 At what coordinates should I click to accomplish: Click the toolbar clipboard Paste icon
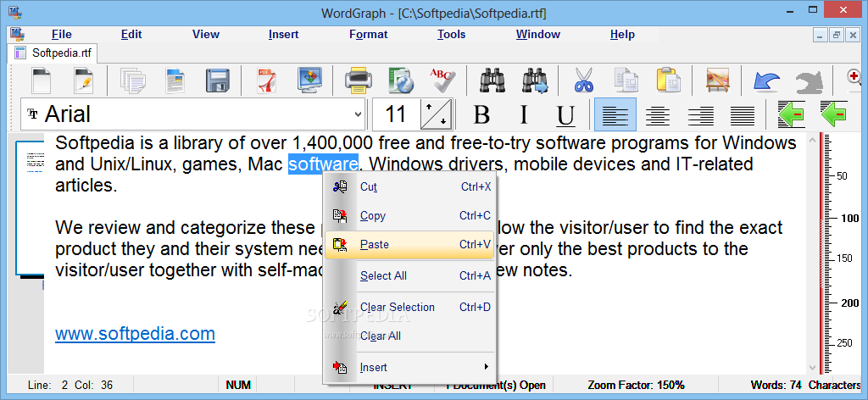[669, 81]
